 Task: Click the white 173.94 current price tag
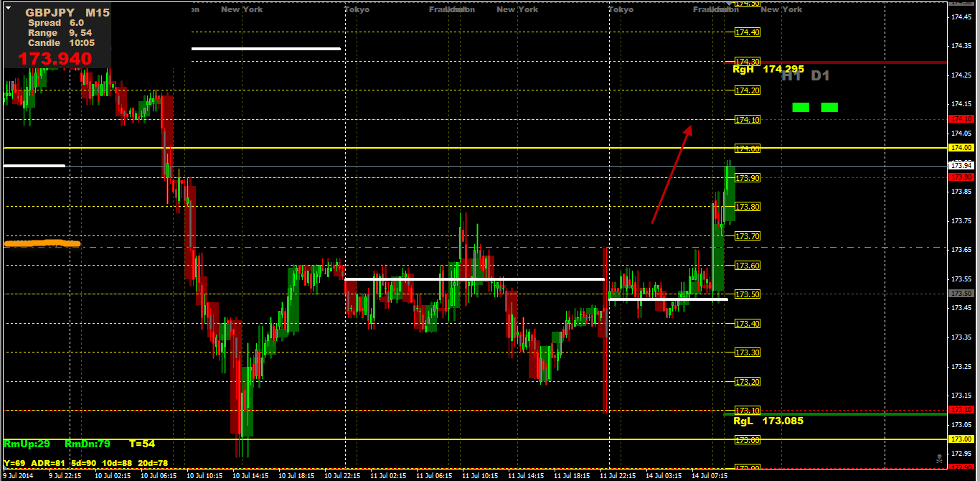tap(961, 165)
